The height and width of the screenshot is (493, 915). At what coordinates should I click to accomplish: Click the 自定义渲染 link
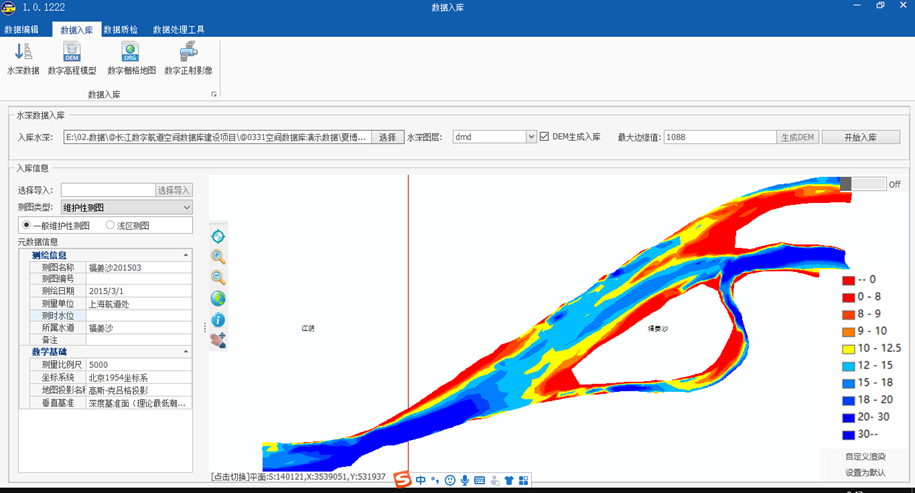(x=865, y=456)
